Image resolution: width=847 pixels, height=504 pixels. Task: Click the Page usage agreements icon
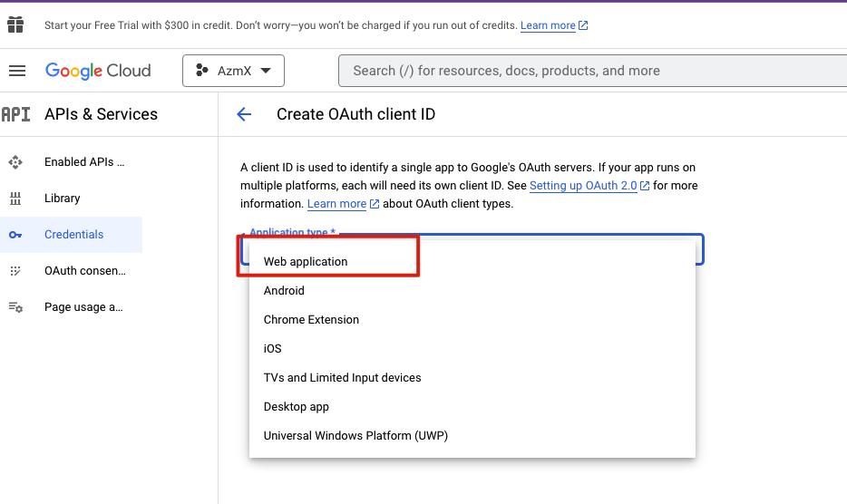point(15,307)
